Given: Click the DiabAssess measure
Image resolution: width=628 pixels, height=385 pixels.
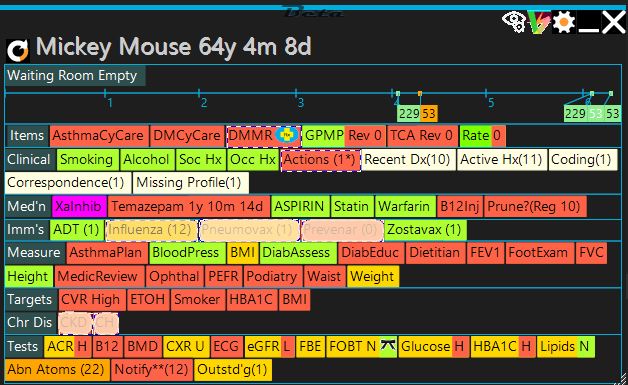Looking at the screenshot, I should (x=298, y=253).
